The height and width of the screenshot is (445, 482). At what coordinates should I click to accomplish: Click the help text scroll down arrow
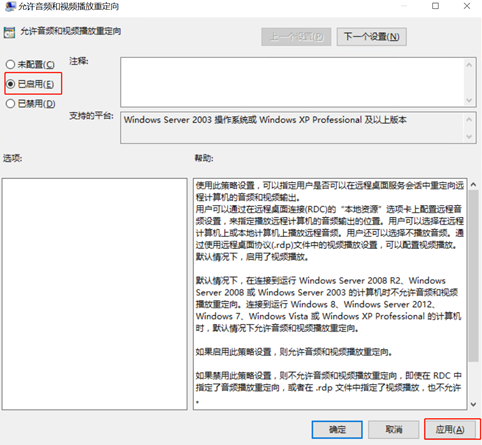tap(473, 404)
